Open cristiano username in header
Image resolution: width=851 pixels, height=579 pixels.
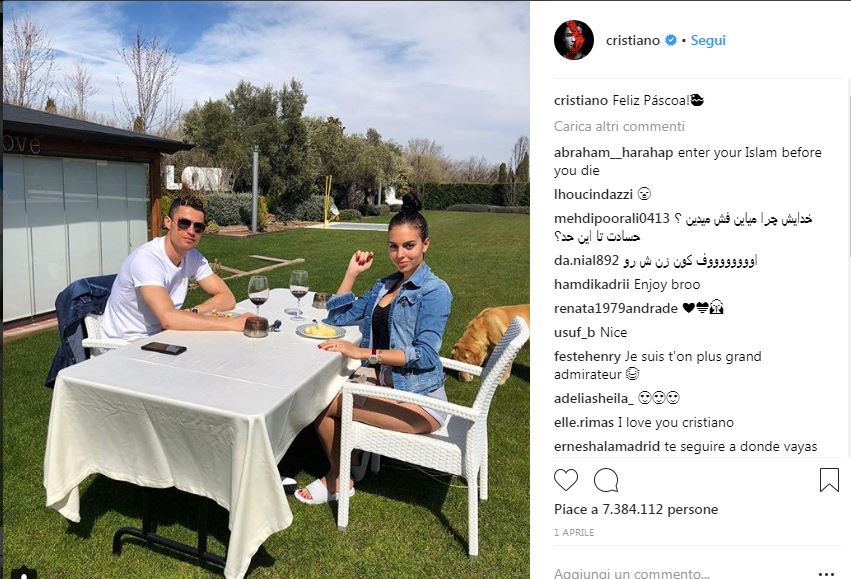coord(633,40)
